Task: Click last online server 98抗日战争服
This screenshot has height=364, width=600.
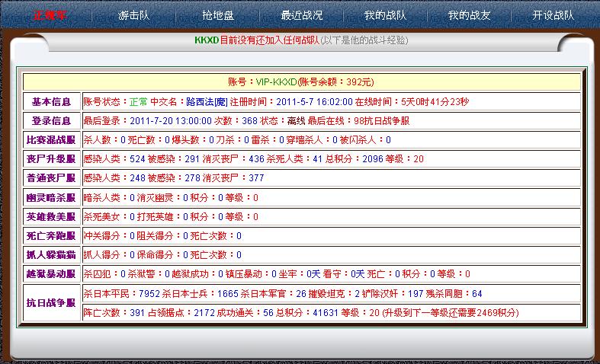Action: tap(381, 121)
